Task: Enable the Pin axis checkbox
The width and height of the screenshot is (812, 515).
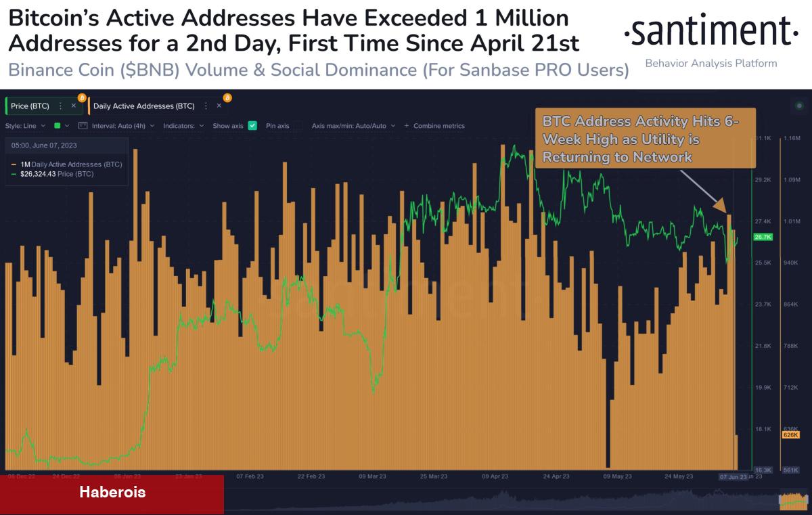Action: click(298, 126)
